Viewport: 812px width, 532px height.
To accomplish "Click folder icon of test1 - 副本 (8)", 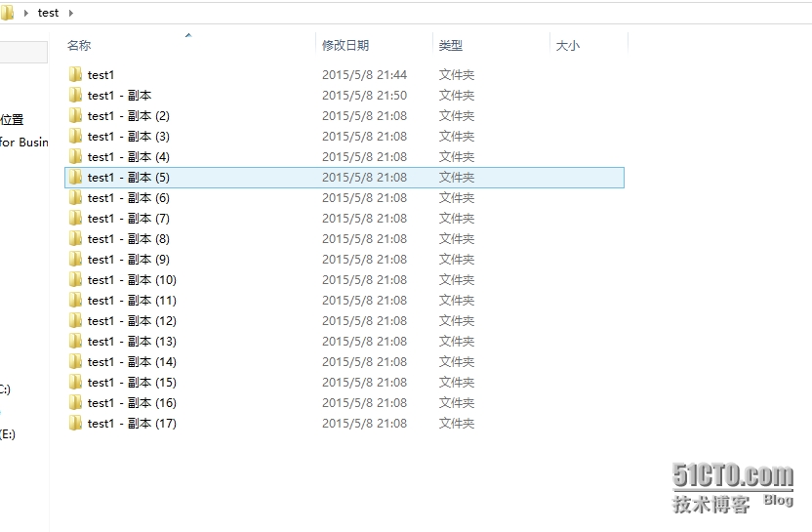I will point(75,239).
